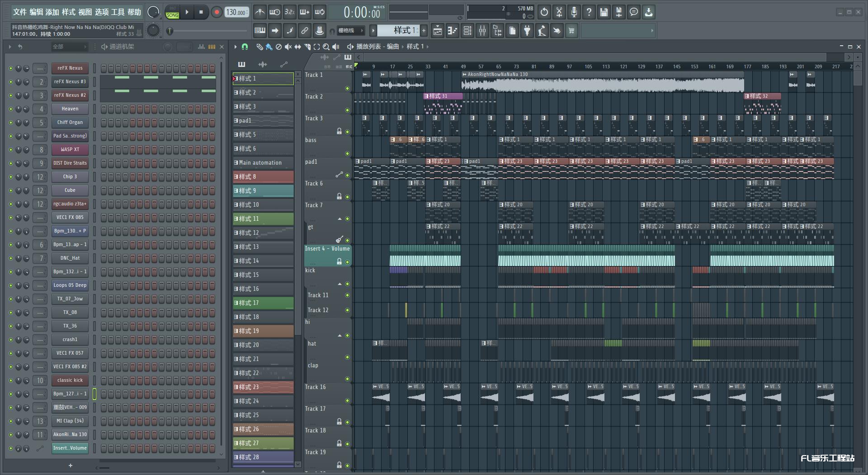868x475 pixels.
Task: Collapse the Track 7 group arrow
Action: (x=340, y=219)
